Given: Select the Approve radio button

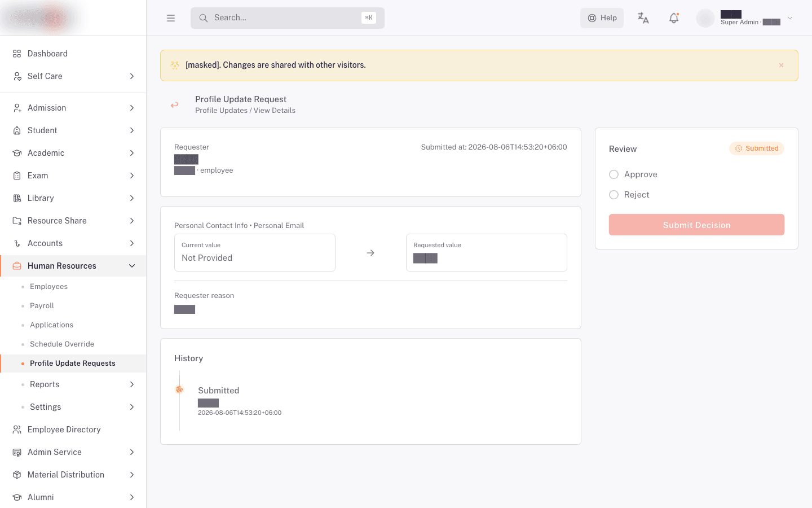Looking at the screenshot, I should click(614, 174).
